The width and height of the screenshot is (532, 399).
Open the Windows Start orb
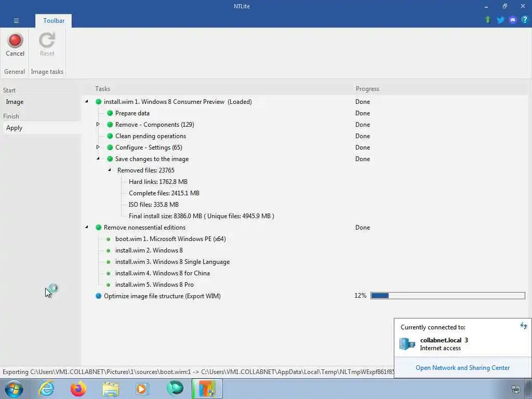pos(14,389)
